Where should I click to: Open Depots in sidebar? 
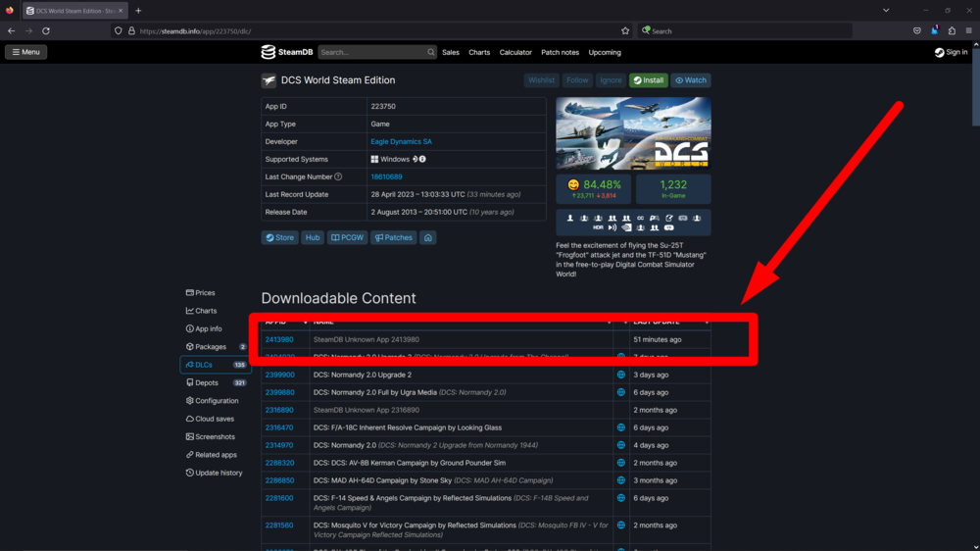[216, 382]
